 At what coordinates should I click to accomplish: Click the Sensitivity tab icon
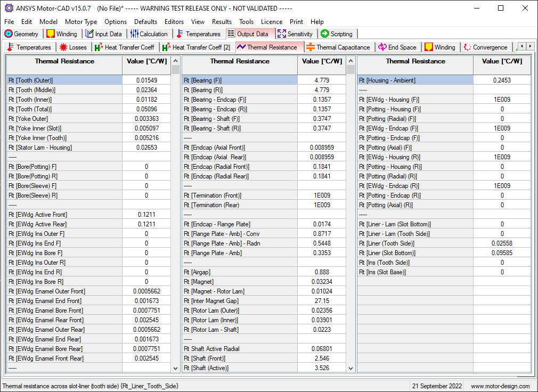[x=281, y=34]
